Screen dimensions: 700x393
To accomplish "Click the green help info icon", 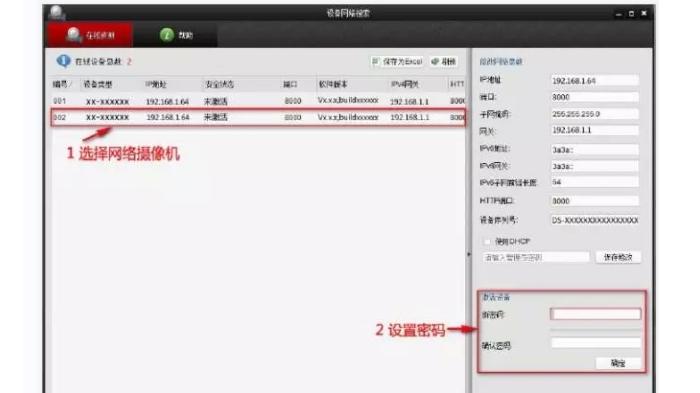I will (167, 35).
